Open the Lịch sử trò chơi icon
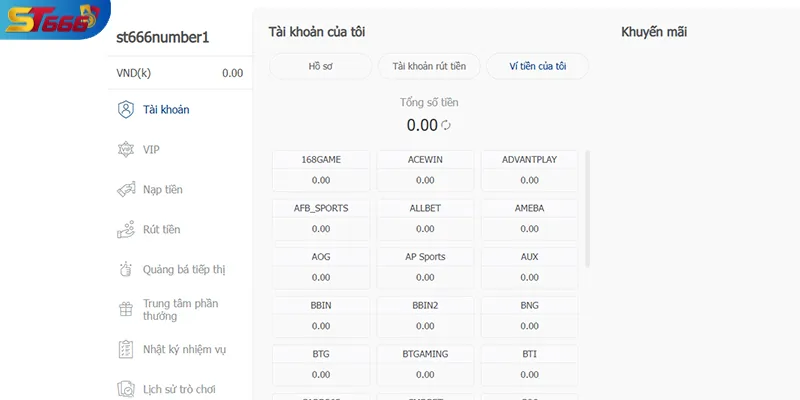Image resolution: width=800 pixels, height=400 pixels. 125,389
